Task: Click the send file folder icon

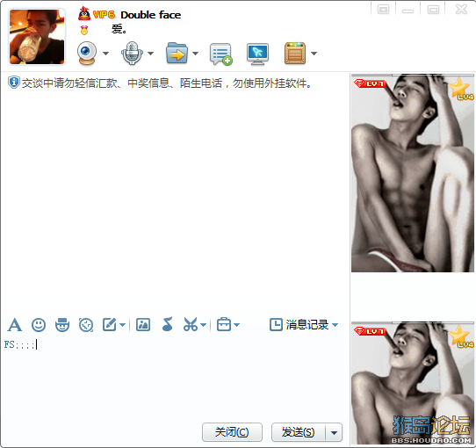Action: [177, 53]
